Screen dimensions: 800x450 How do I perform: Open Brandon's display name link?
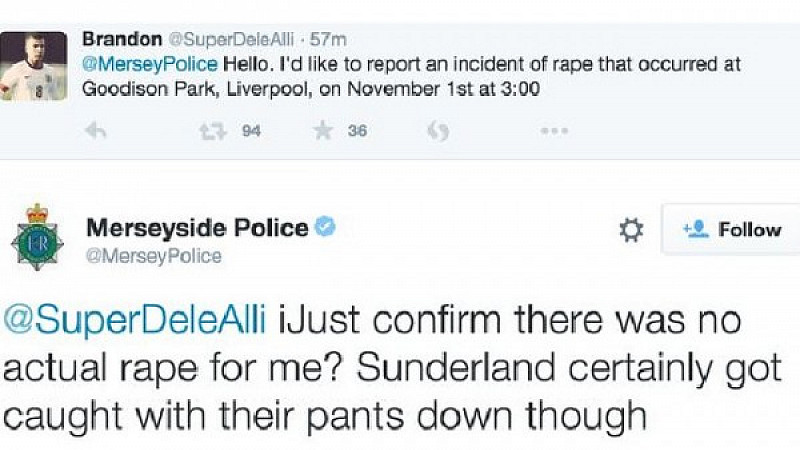click(122, 38)
